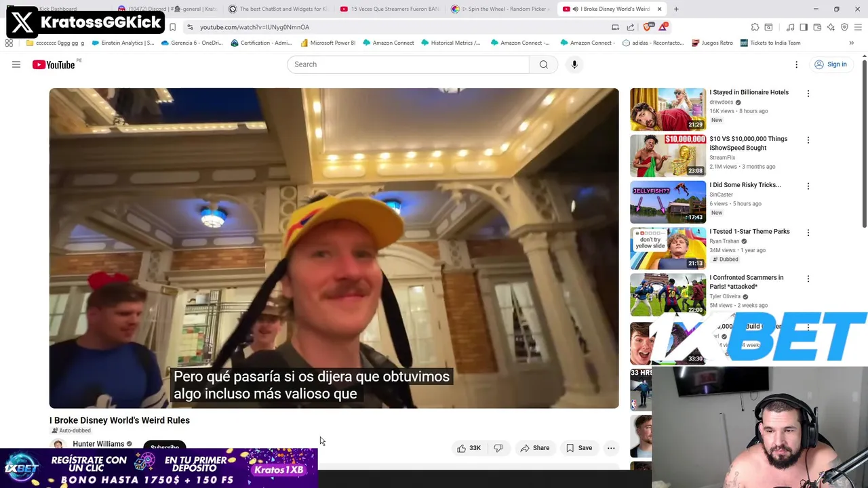
Task: Open I Confronted Scammers in Paris thumbnail
Action: tap(668, 295)
